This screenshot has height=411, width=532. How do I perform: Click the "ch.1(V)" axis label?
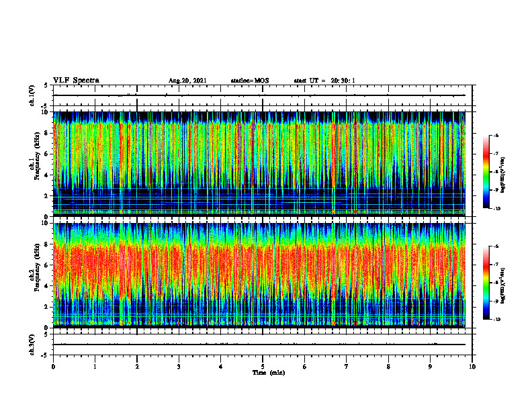(32, 95)
